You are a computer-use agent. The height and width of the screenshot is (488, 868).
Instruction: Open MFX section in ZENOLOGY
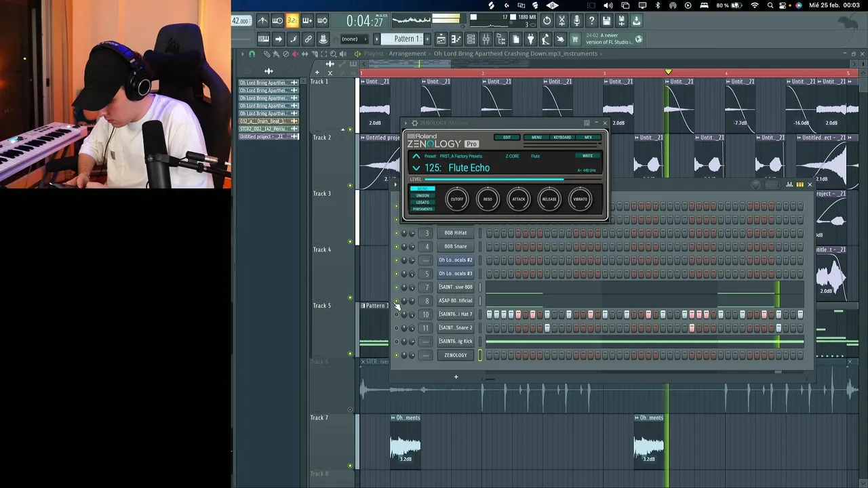(x=589, y=138)
